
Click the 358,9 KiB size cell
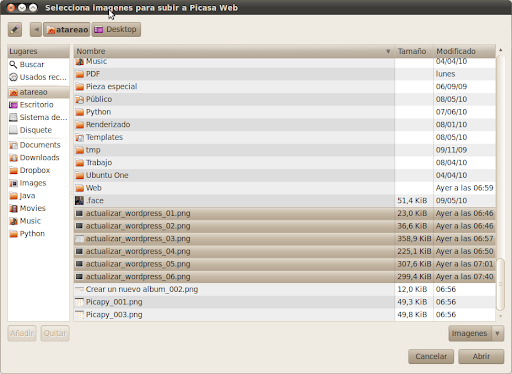[414, 239]
